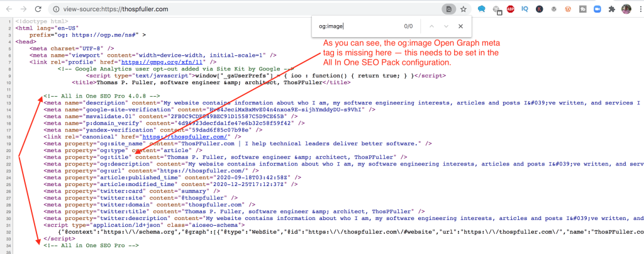Close the find bar
Screen dimensions: 644x254
coord(460,26)
